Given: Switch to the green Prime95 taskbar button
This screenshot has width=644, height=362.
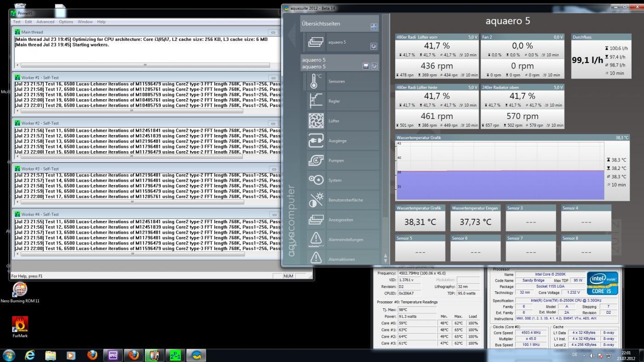Looking at the screenshot, I should tap(175, 355).
